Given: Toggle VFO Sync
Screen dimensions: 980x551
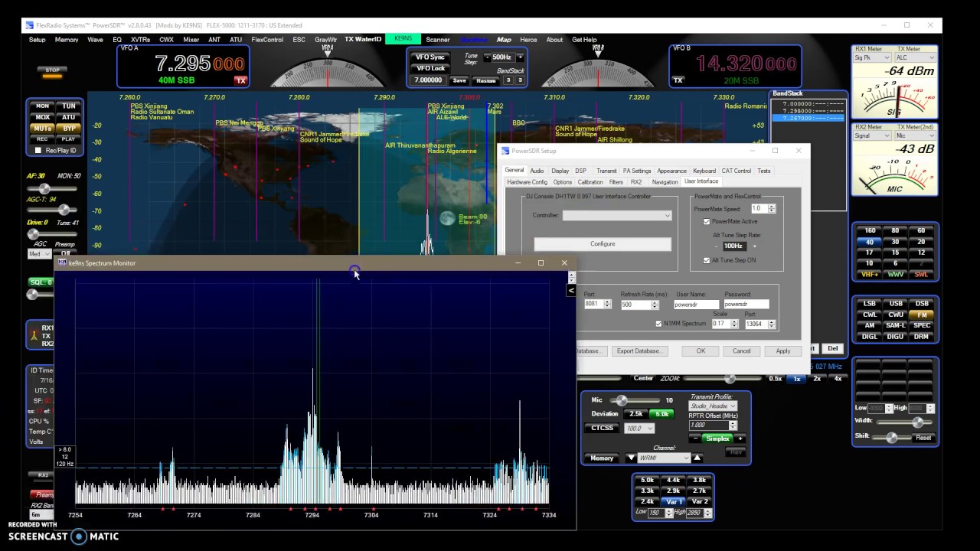Looking at the screenshot, I should click(x=430, y=57).
